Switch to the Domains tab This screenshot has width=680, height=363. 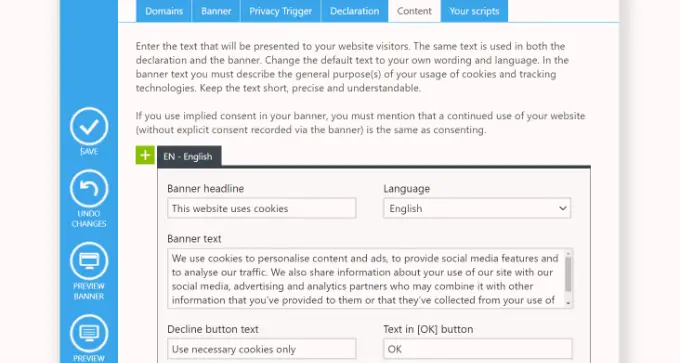coord(164,11)
